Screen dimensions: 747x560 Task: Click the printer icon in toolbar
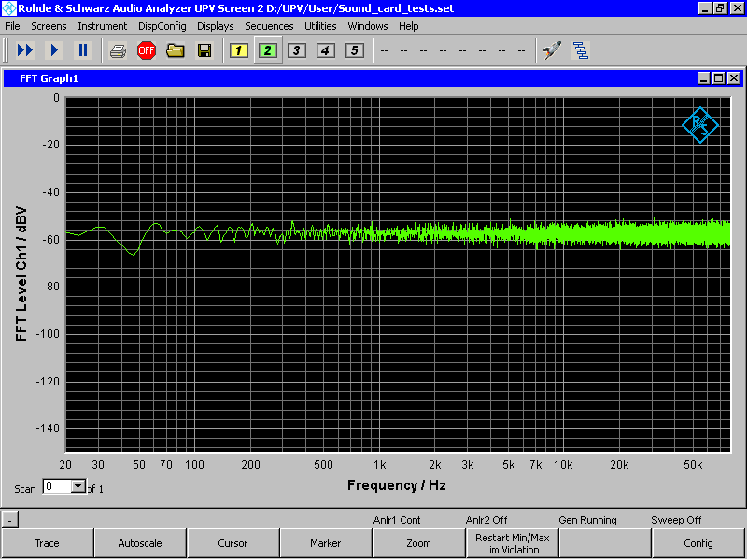(x=118, y=50)
